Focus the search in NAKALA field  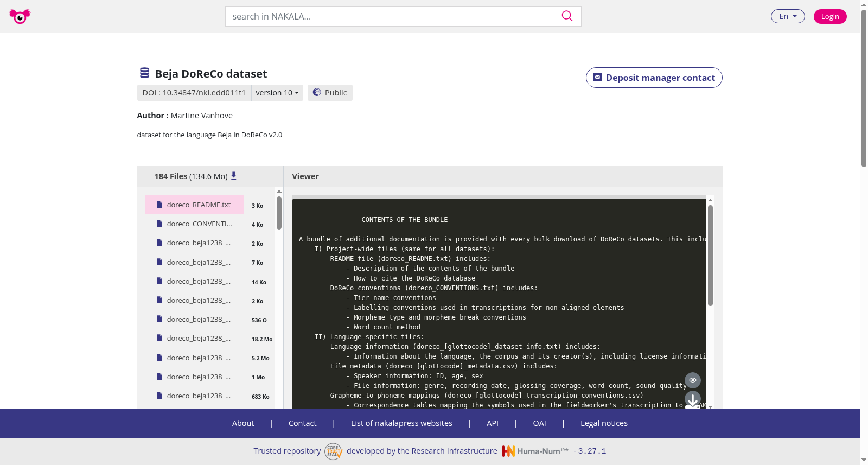(x=391, y=16)
